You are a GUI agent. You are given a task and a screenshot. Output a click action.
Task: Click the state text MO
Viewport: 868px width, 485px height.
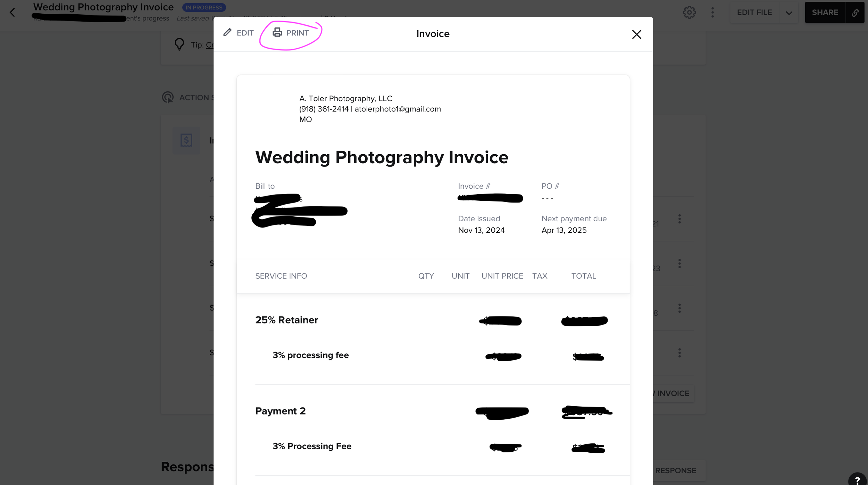306,120
